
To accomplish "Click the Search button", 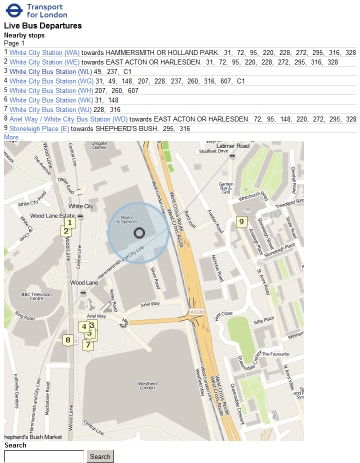I will click(100, 456).
